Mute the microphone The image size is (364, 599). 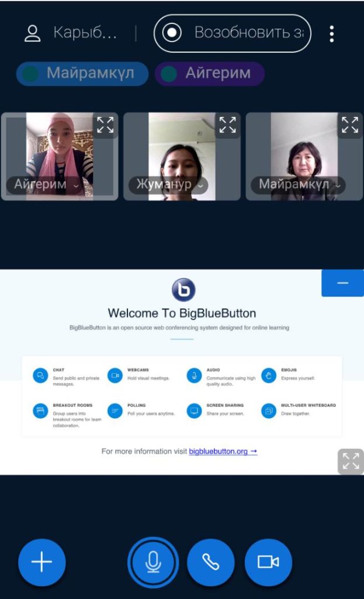(153, 562)
